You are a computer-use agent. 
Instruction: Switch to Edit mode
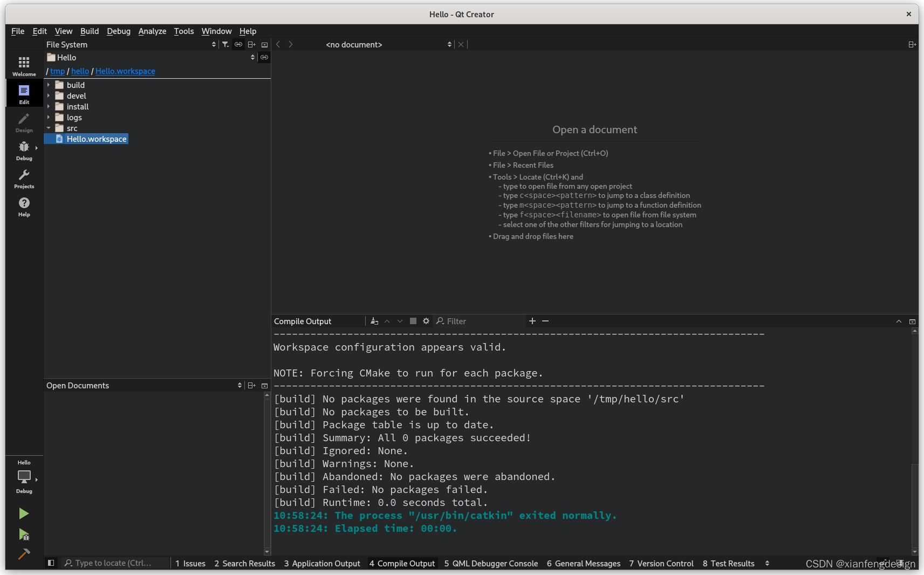pos(24,94)
